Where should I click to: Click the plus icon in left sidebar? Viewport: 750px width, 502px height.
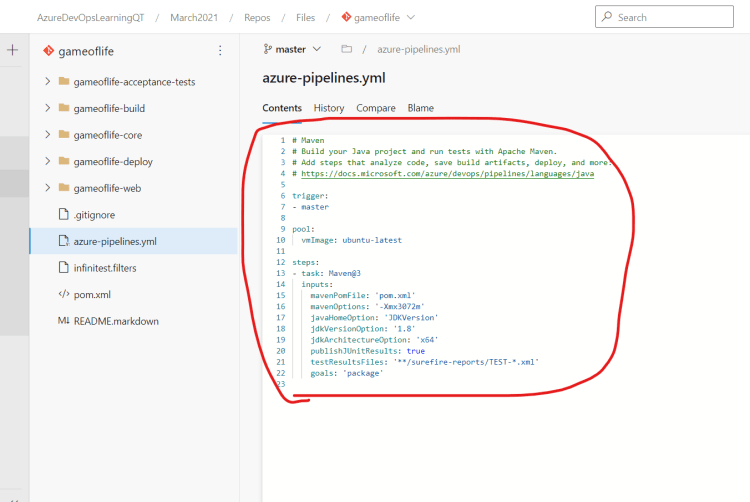click(12, 50)
